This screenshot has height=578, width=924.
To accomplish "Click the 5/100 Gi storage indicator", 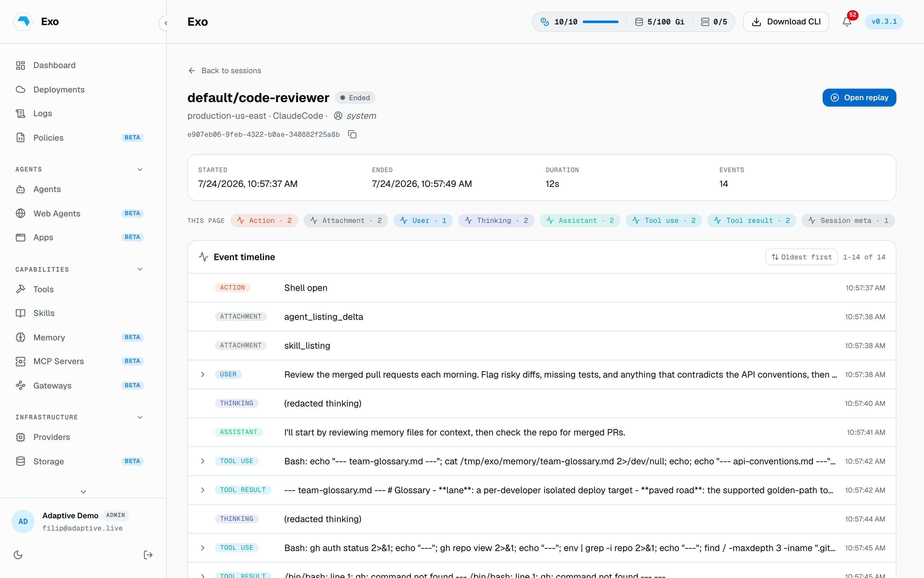I will [x=659, y=22].
